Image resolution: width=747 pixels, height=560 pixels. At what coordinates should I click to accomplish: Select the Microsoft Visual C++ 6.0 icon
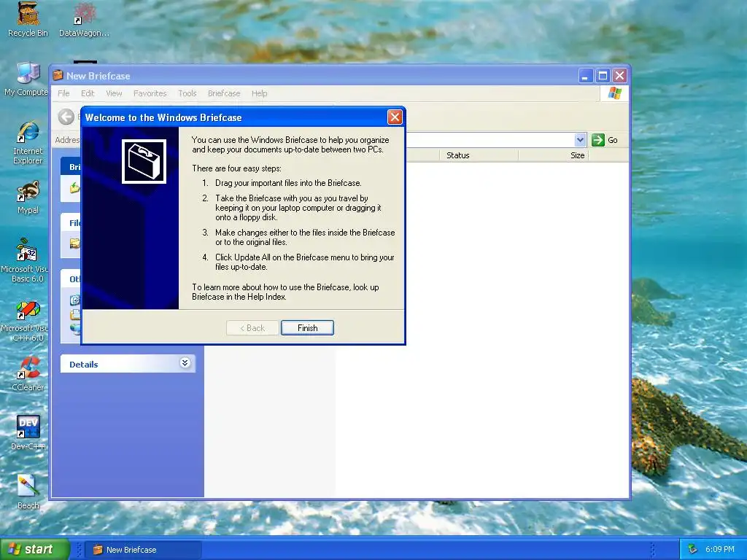pos(25,322)
